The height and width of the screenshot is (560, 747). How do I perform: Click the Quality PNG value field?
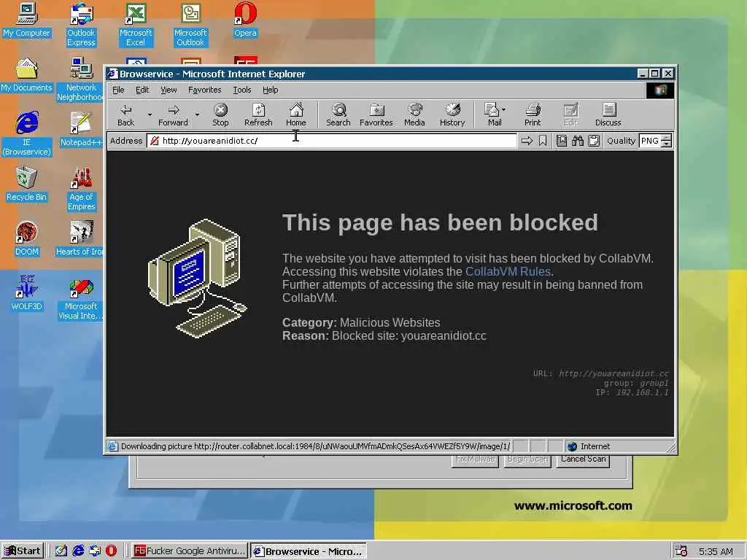650,141
